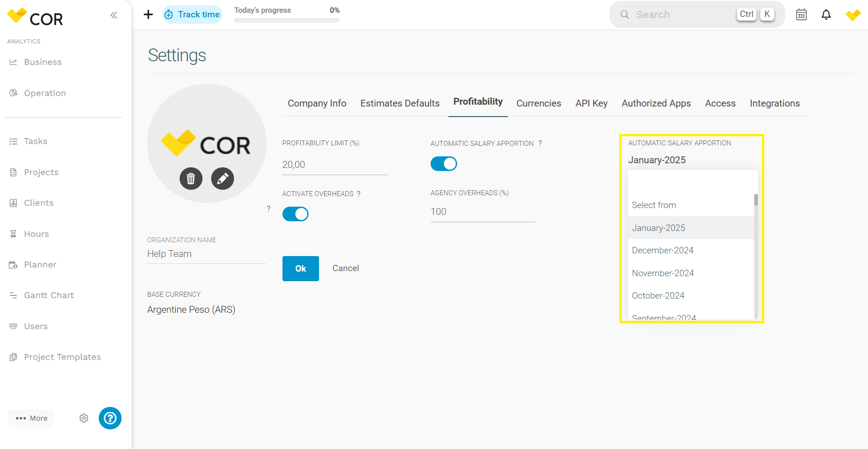The height and width of the screenshot is (449, 868).
Task: Disable the Automatic Salary Apportion toggle
Action: [x=443, y=164]
